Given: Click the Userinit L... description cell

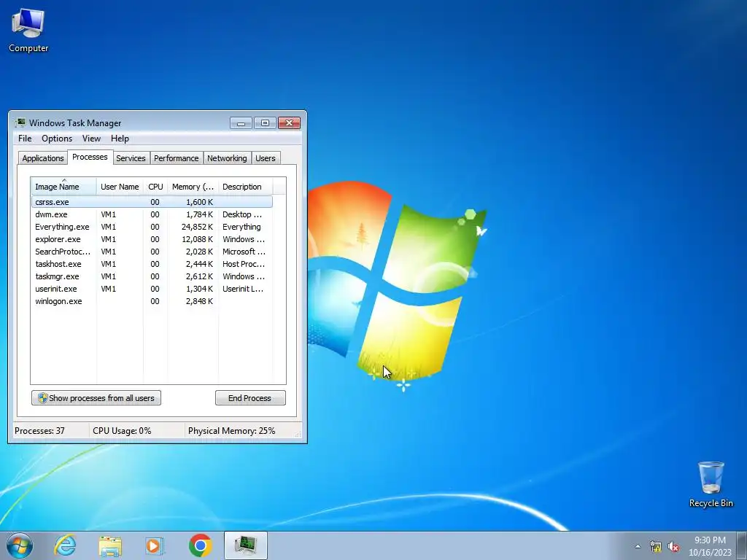Looking at the screenshot, I should pyautogui.click(x=242, y=289).
